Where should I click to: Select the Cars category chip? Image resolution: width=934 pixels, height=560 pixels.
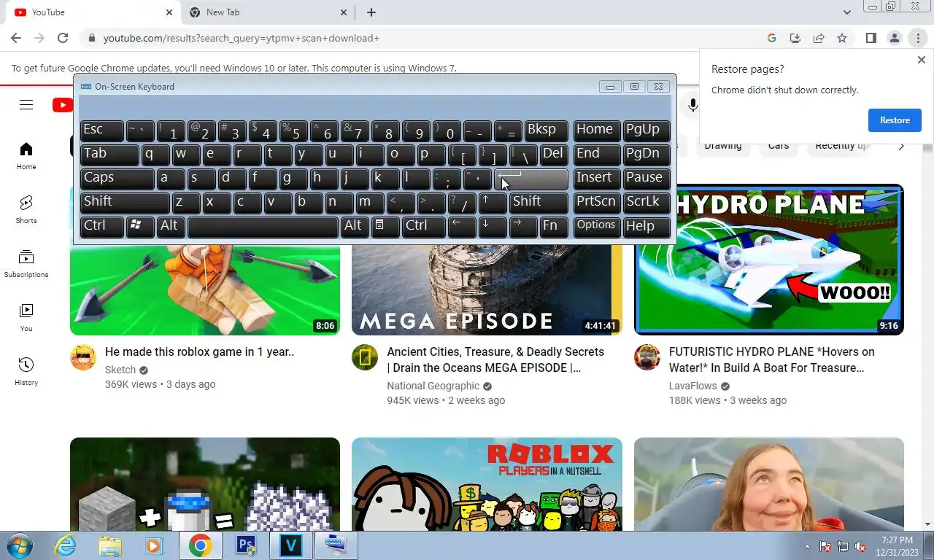pos(779,146)
